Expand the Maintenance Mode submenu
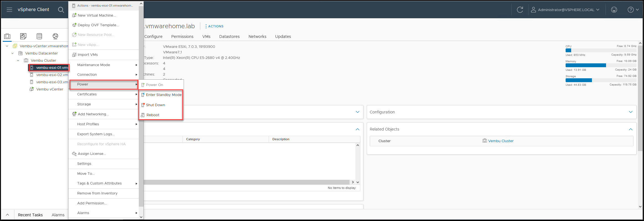644x221 pixels. tap(104, 65)
